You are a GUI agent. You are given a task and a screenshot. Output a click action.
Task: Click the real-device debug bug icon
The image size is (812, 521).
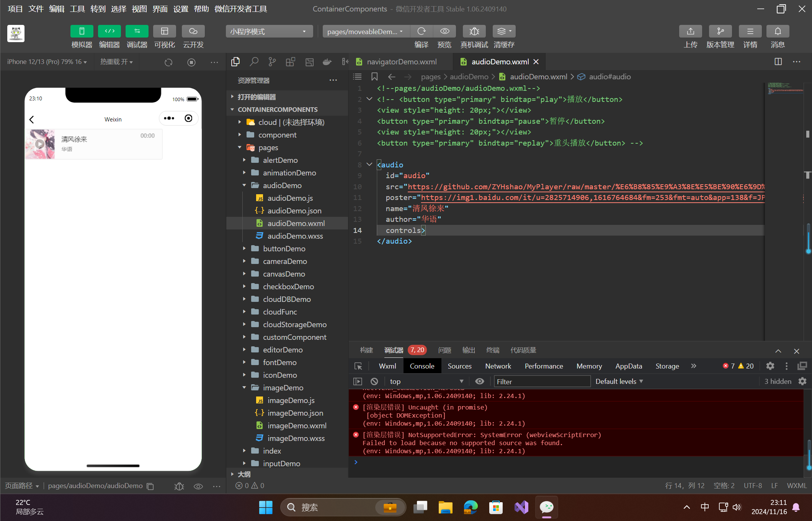(474, 31)
